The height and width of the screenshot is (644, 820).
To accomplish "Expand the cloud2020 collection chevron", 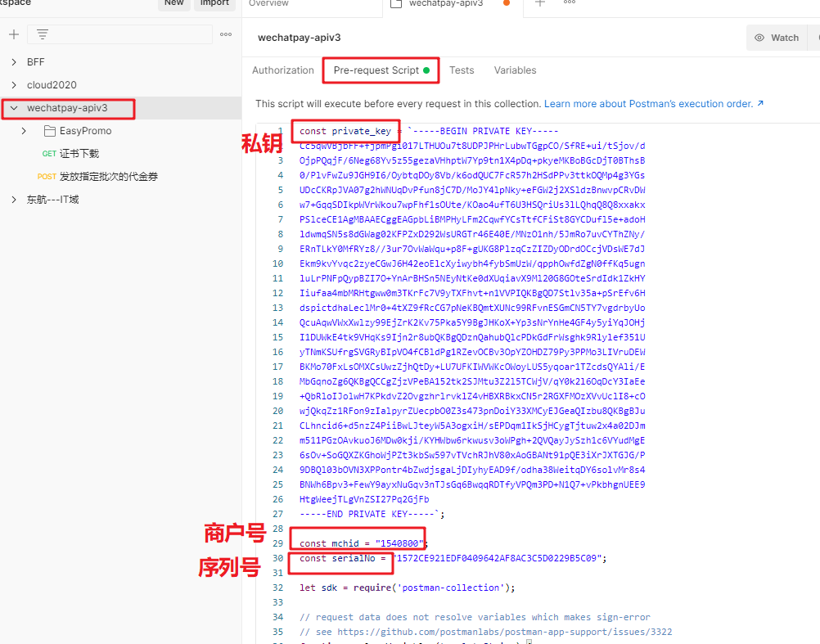I will point(14,85).
